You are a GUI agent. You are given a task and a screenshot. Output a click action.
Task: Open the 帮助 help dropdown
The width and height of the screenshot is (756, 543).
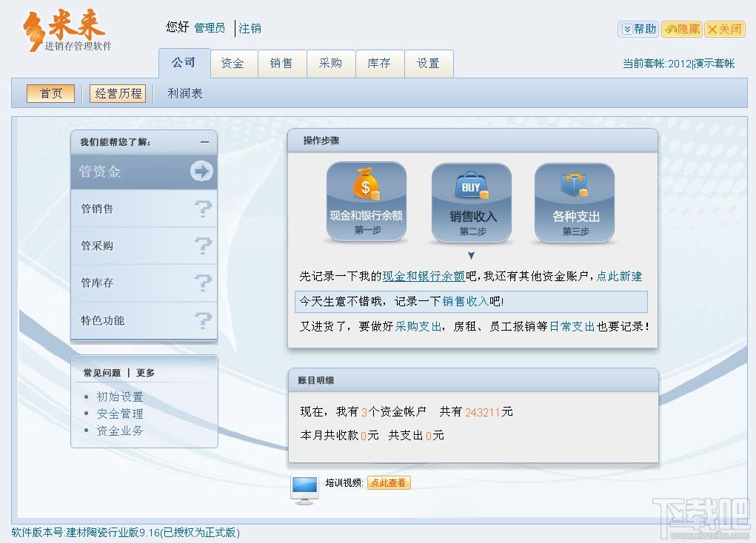(638, 29)
